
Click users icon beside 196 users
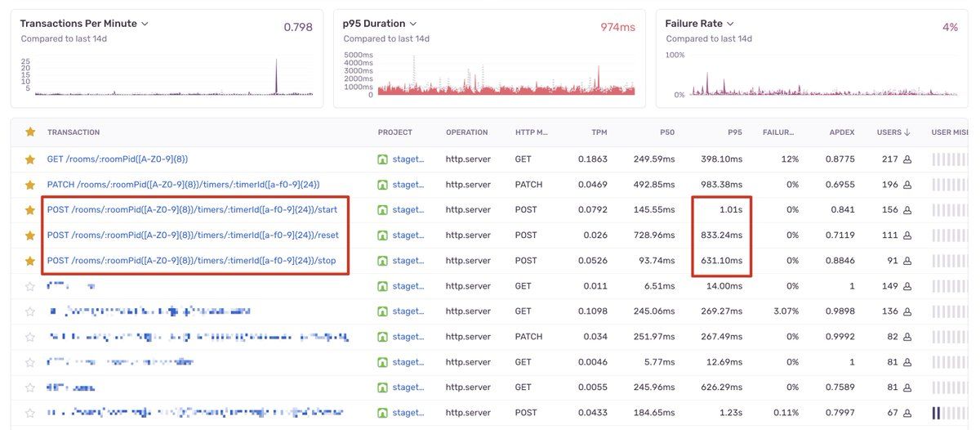tap(906, 185)
